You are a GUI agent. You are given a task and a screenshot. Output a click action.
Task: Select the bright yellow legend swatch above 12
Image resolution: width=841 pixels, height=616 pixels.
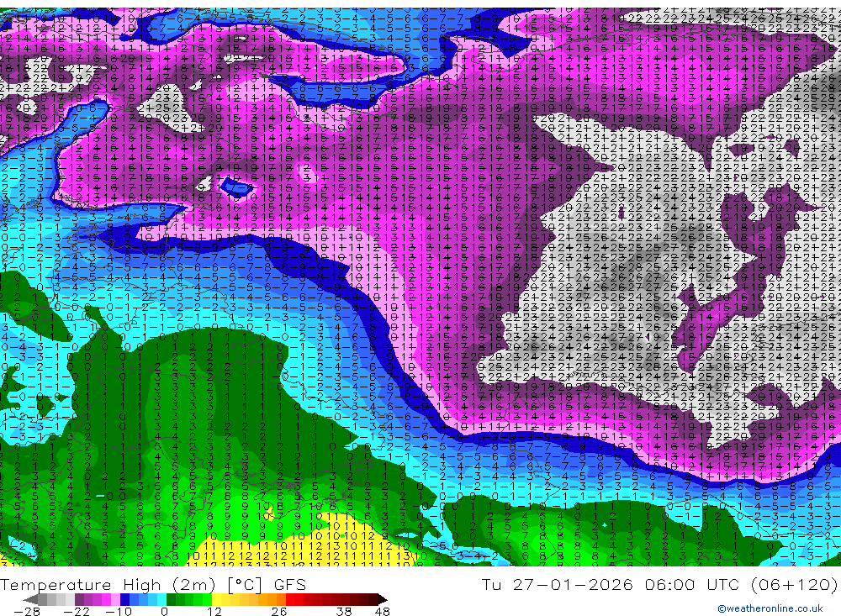click(x=217, y=599)
